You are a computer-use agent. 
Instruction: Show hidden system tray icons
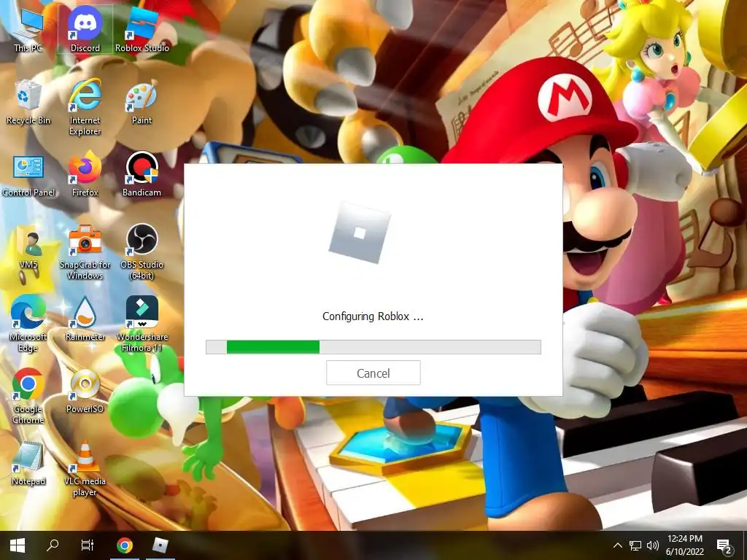(x=617, y=545)
